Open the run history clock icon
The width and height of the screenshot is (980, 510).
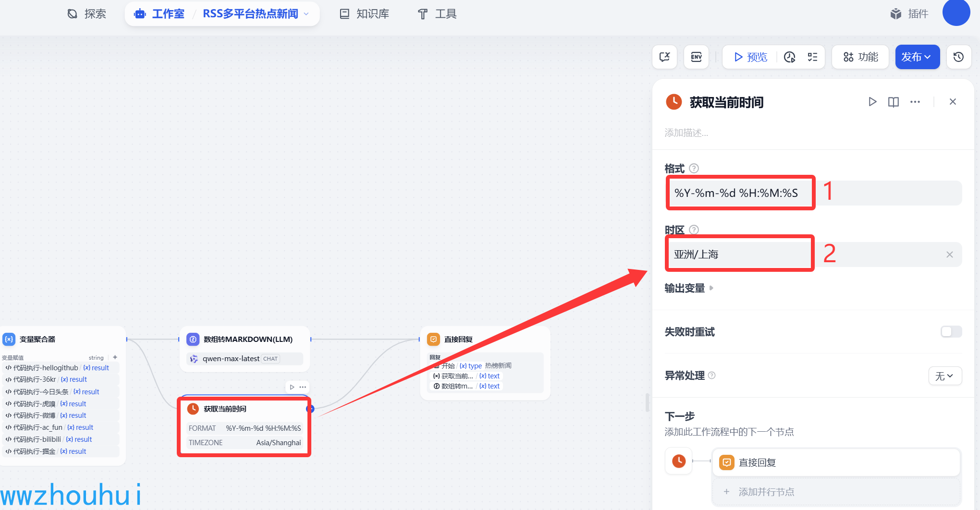click(x=790, y=57)
